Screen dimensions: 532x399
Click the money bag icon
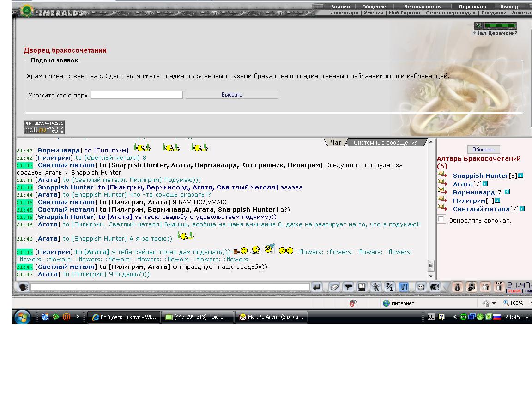point(457,287)
